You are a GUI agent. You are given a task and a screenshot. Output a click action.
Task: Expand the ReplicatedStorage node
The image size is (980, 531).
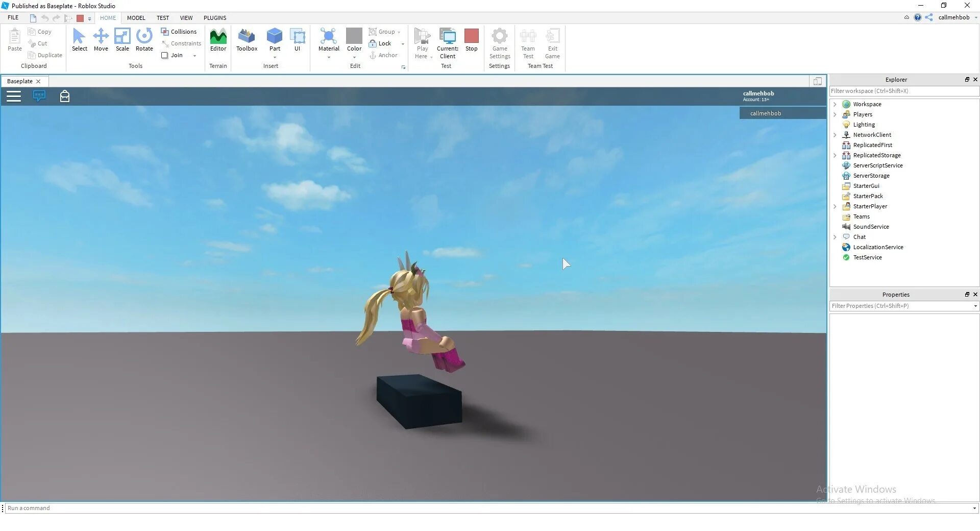click(835, 155)
